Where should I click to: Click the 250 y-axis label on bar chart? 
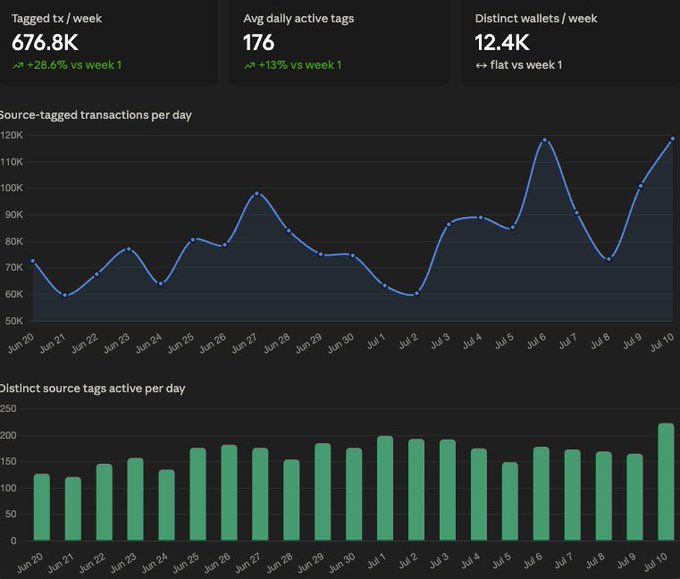point(8,409)
